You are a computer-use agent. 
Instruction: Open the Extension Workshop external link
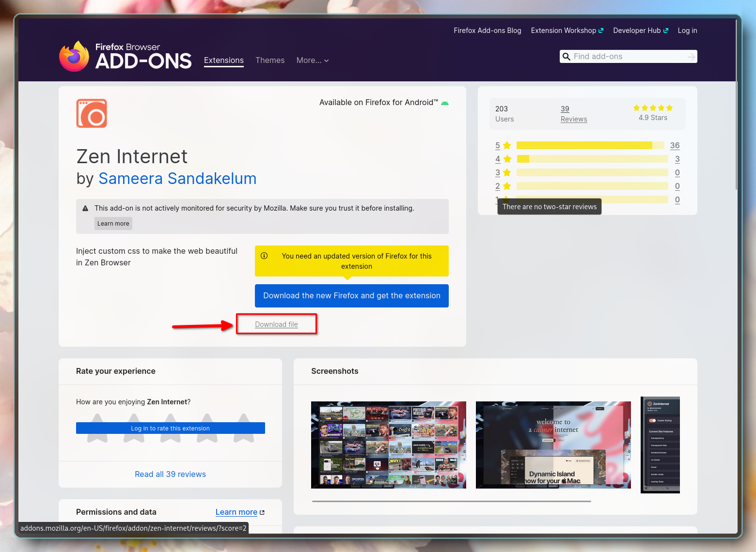567,31
